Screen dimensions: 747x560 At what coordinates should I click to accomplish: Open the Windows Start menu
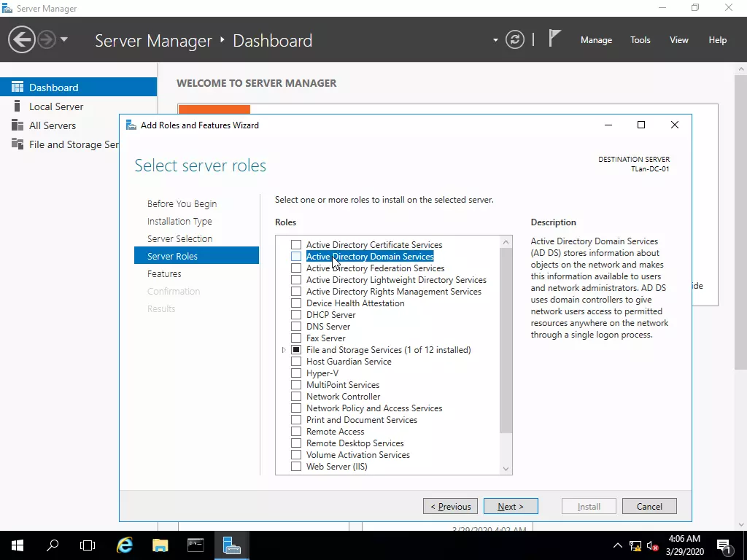tap(18, 545)
